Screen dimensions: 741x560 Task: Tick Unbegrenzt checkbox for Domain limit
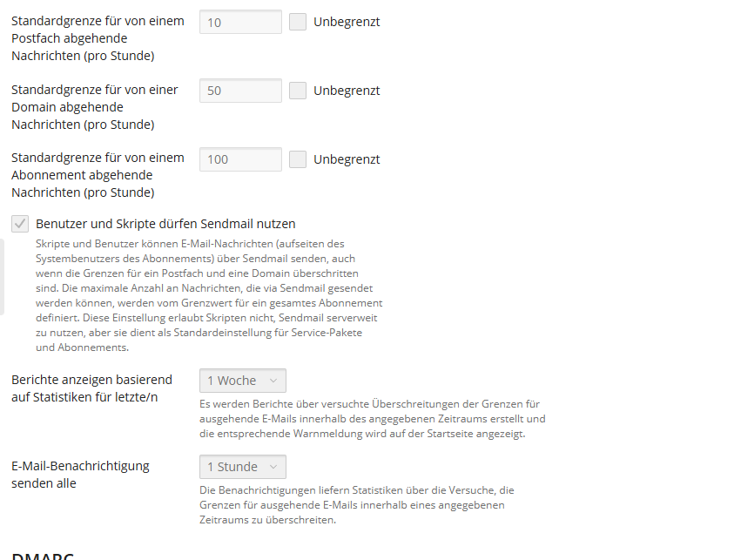click(x=298, y=91)
